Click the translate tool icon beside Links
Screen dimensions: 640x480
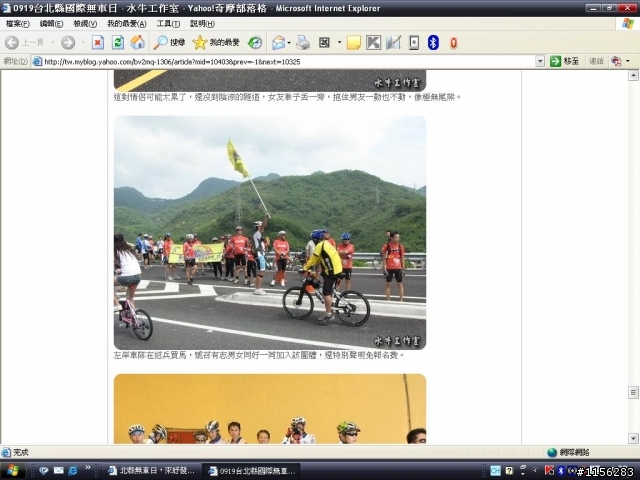tap(616, 61)
